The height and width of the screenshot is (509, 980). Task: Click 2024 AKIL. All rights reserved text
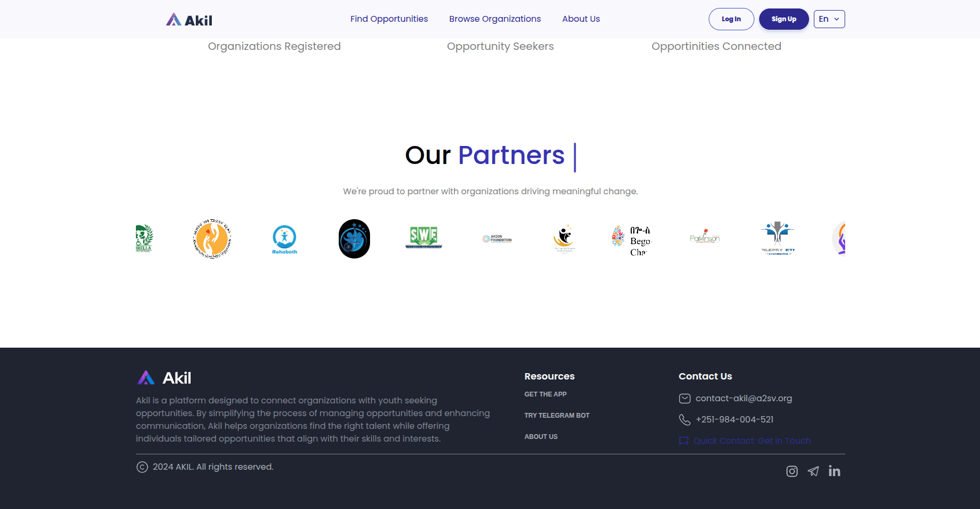pos(213,467)
